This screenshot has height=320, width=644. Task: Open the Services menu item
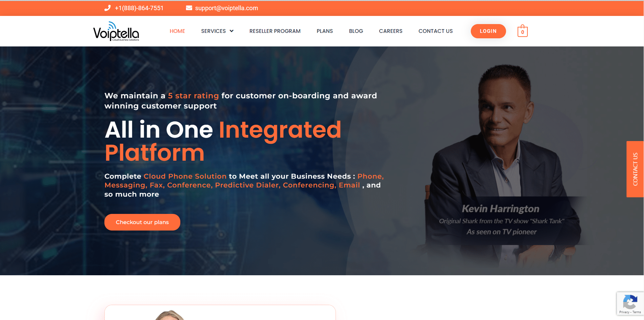tap(213, 31)
